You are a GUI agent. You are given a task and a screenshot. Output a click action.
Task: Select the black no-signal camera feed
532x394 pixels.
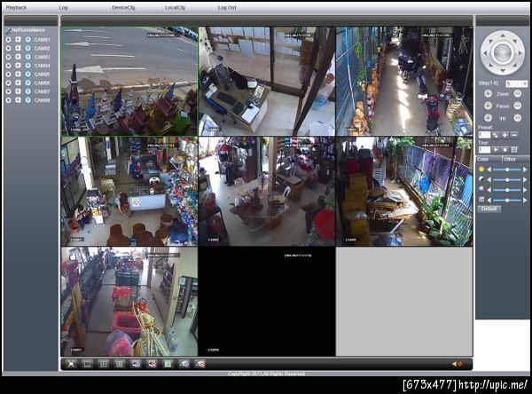[x=267, y=302]
